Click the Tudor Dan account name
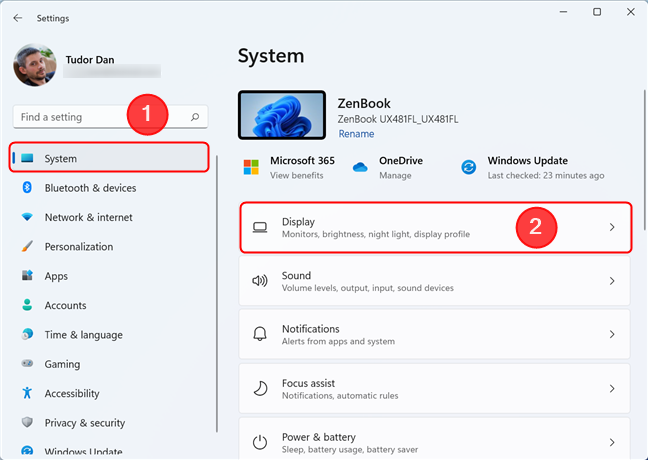648x460 pixels. pyautogui.click(x=90, y=60)
